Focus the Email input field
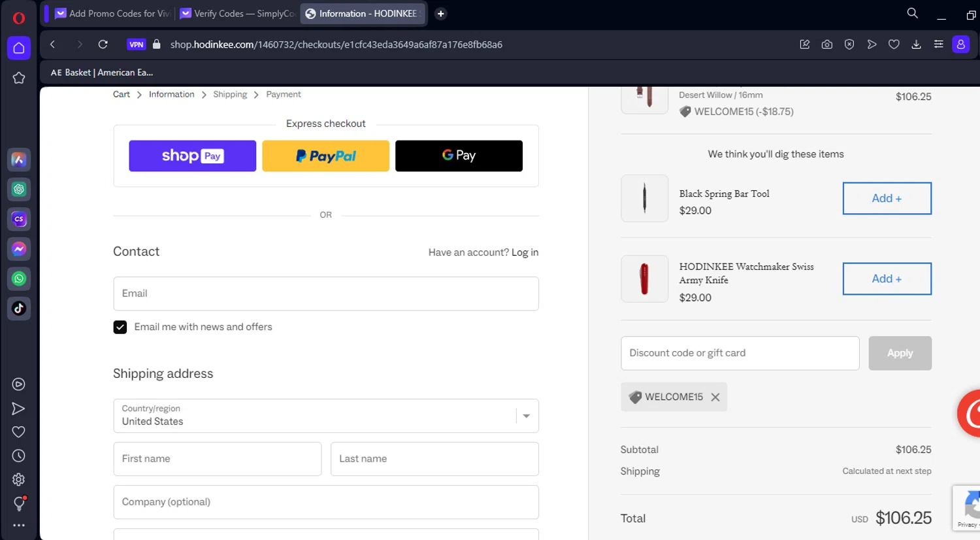 click(326, 294)
